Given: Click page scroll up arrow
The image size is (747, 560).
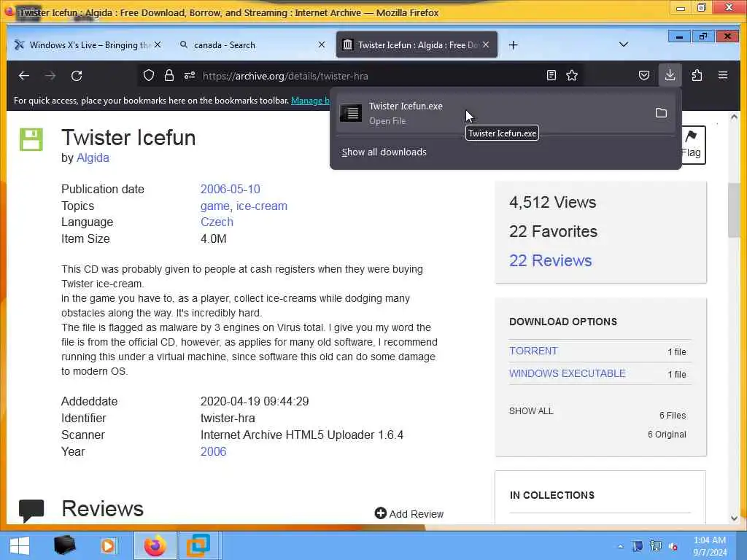Looking at the screenshot, I should tap(734, 117).
